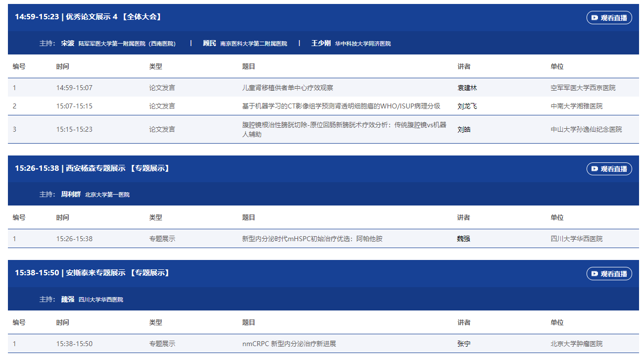Select session title 15:38-15:50 安斯泰来专题展示
This screenshot has height=359, width=644.
click(x=93, y=273)
